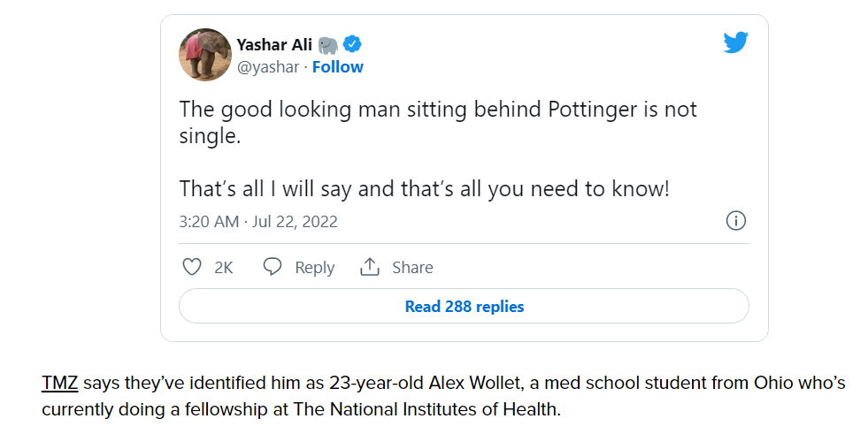Follow the @yashar account
Screen dimensions: 868x434
pos(338,67)
